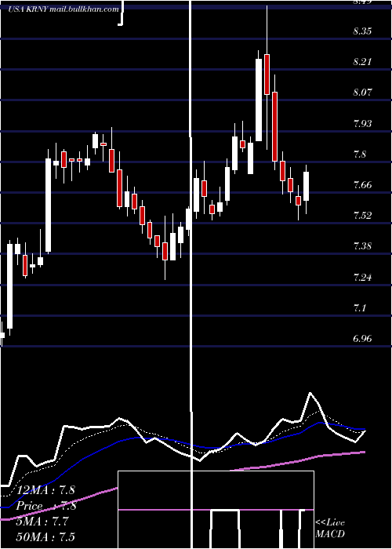392x549 pixels.
Task: Select the 7.93 price axis label
Action: (362, 123)
